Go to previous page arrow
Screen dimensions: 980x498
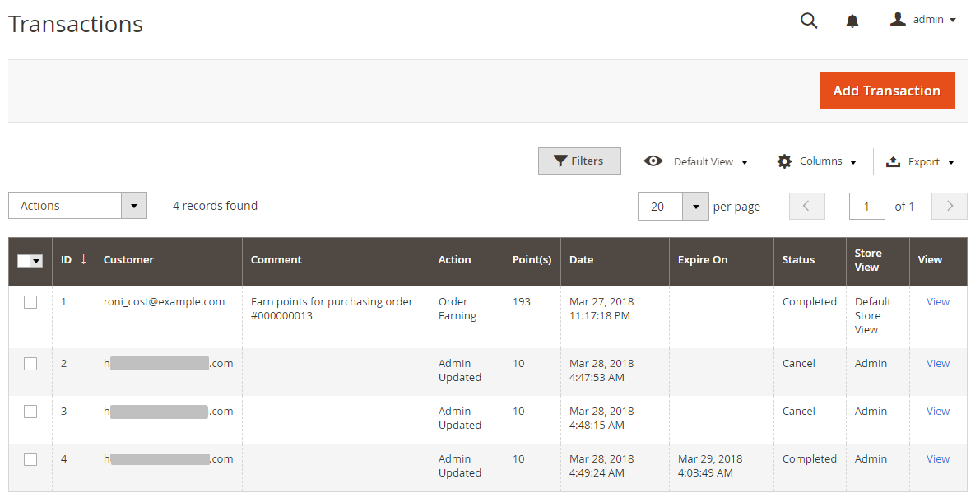click(x=806, y=207)
